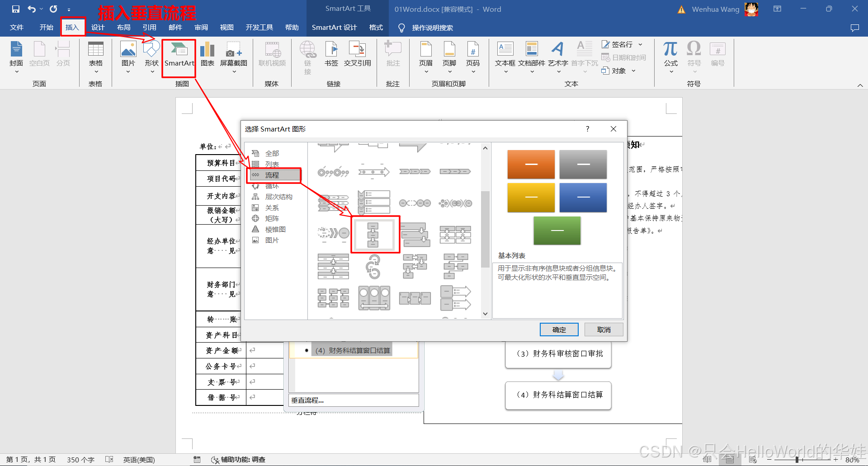Screen dimensions: 868x466
Task: Collapse the ribbon with the chevron
Action: [x=860, y=85]
